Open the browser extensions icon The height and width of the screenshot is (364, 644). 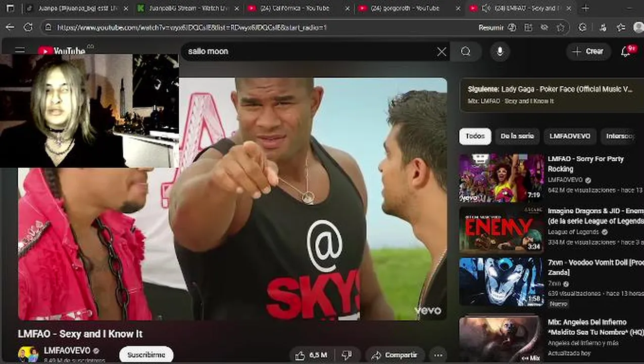point(582,27)
